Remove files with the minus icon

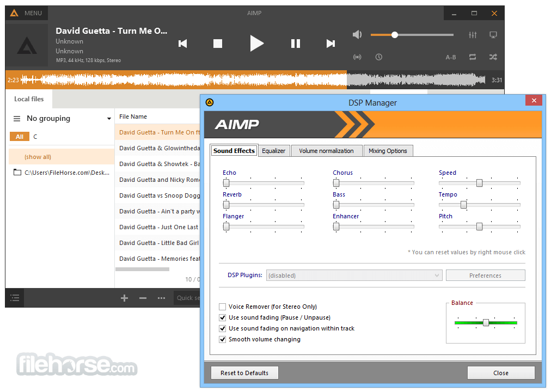143,298
